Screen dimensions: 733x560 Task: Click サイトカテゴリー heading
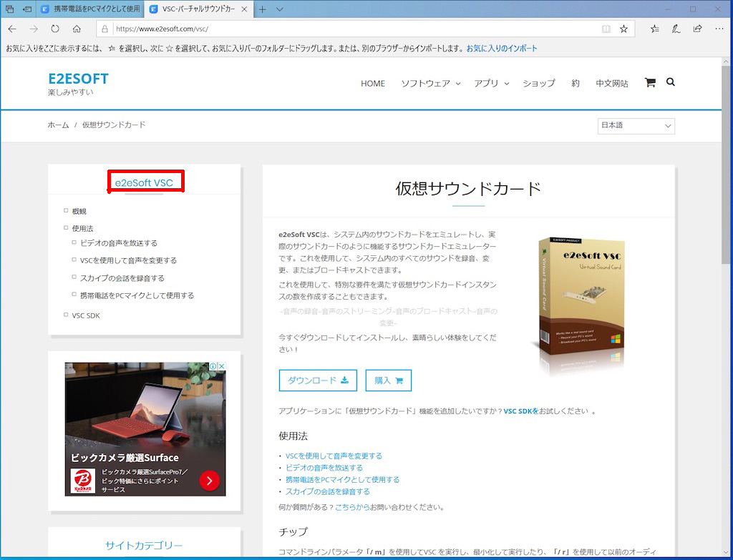coord(144,545)
